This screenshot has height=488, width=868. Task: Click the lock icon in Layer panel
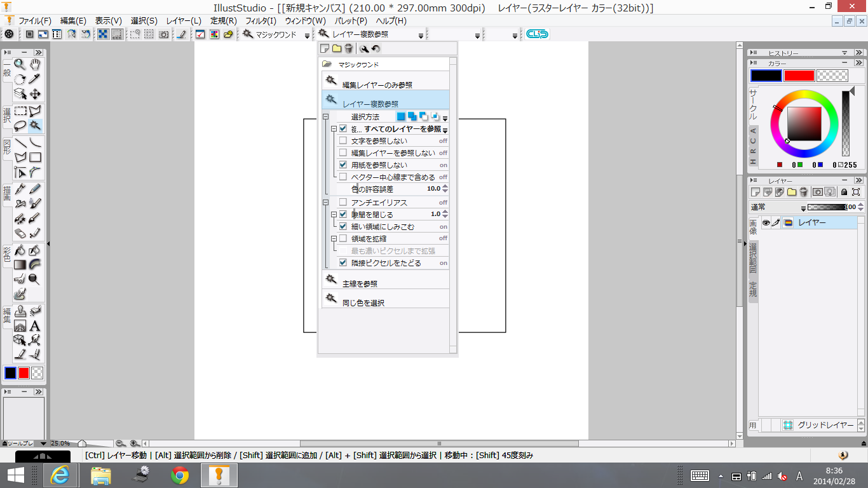pyautogui.click(x=844, y=191)
